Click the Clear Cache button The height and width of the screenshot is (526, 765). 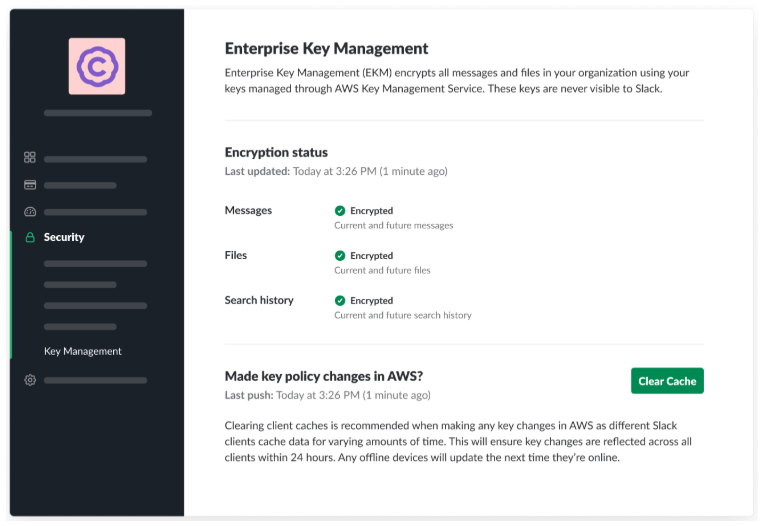point(667,381)
